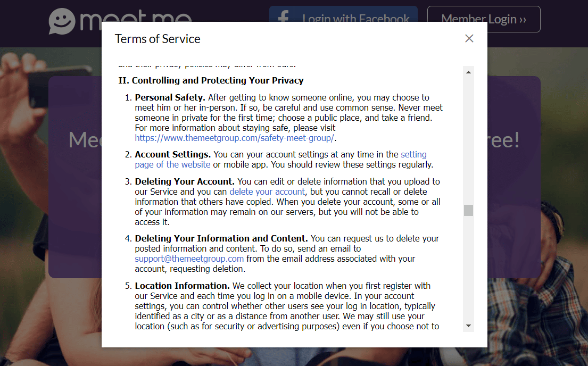588x366 pixels.
Task: Click the MeetMe smiley logo
Action: pos(62,21)
